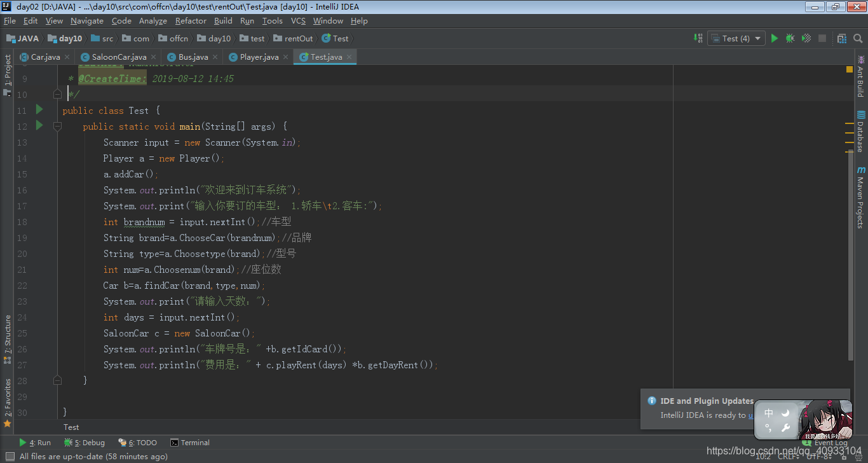
Task: Click the JAVA breadcrumb in navigation bar
Action: tap(23, 38)
